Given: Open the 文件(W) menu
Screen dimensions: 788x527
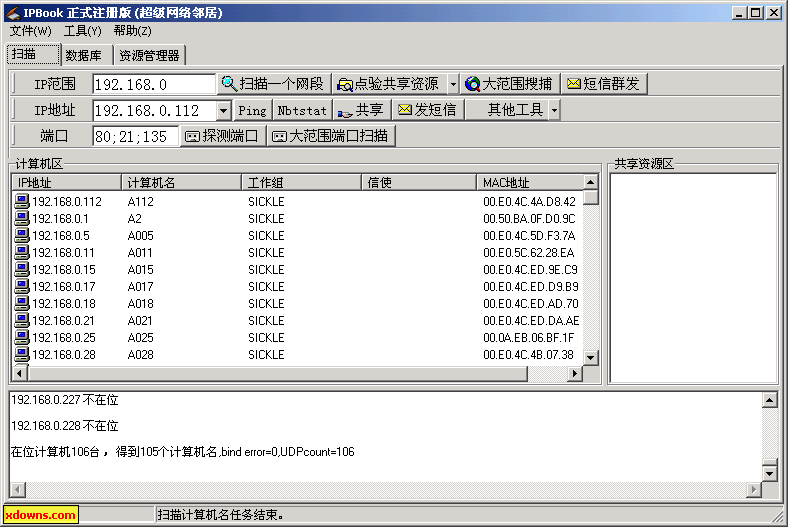Looking at the screenshot, I should tap(30, 31).
